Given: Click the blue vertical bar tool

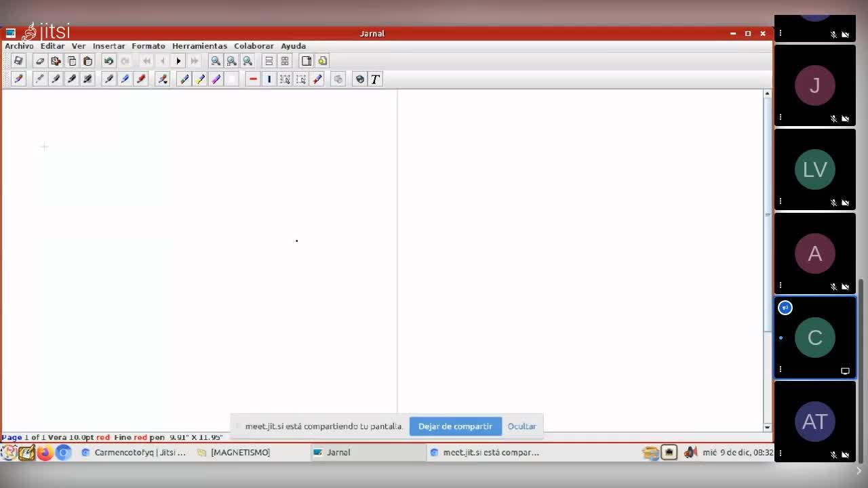Looking at the screenshot, I should pyautogui.click(x=269, y=79).
